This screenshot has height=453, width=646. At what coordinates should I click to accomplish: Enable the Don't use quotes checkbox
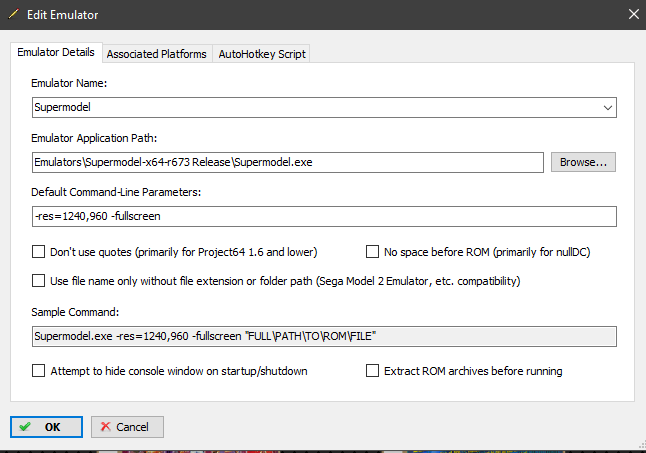[x=38, y=252]
